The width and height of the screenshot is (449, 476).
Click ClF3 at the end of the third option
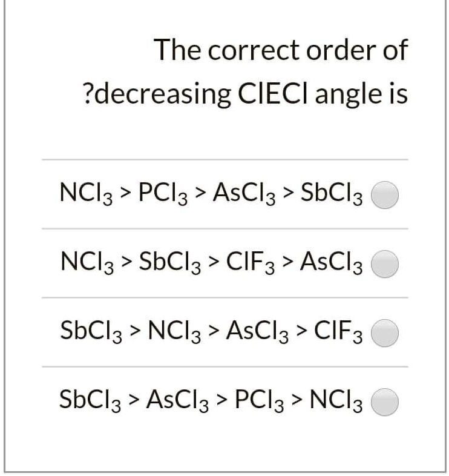click(x=338, y=331)
